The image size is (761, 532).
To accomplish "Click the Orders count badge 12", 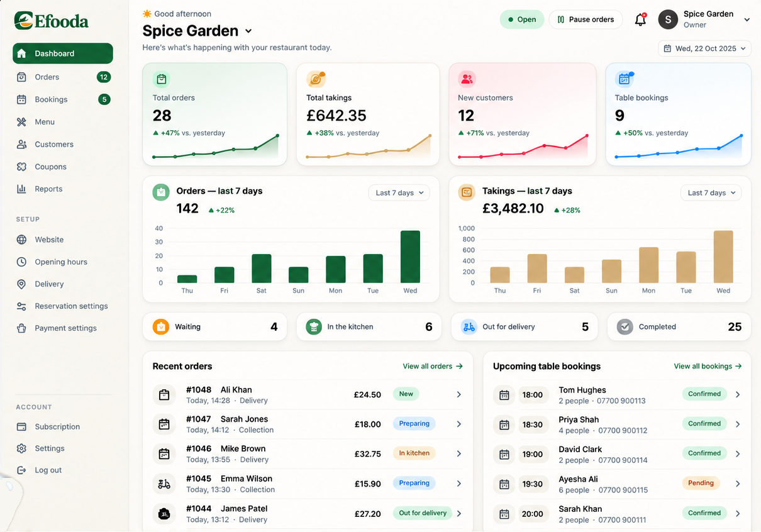I will pos(104,77).
